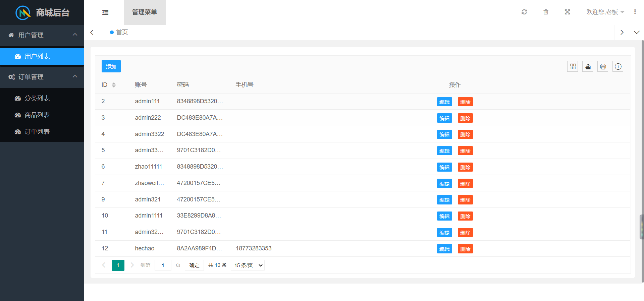Edit the admin222 row
The height and width of the screenshot is (301, 644).
444,118
